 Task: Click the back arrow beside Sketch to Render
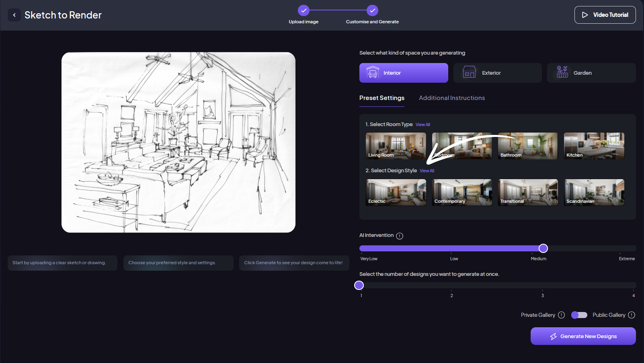pos(14,15)
